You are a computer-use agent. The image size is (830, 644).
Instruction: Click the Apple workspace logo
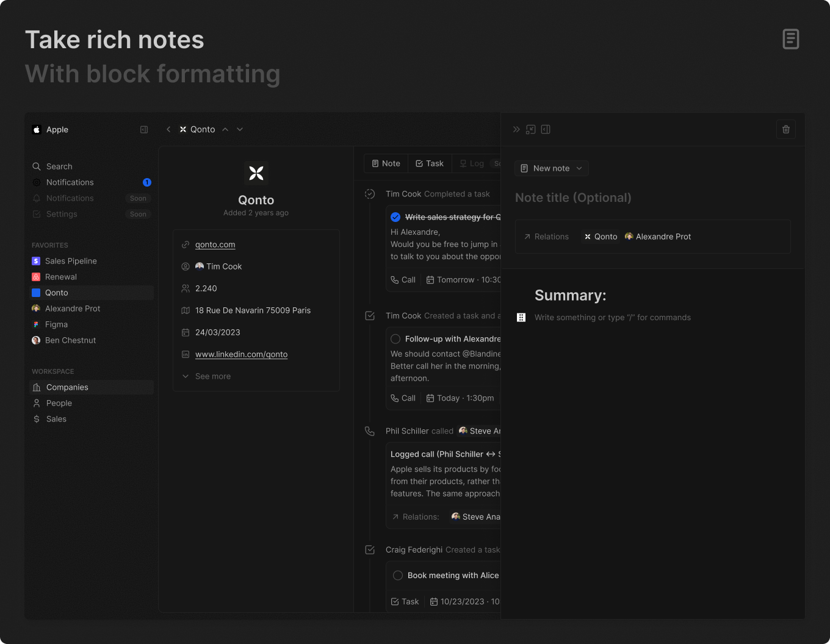(37, 130)
